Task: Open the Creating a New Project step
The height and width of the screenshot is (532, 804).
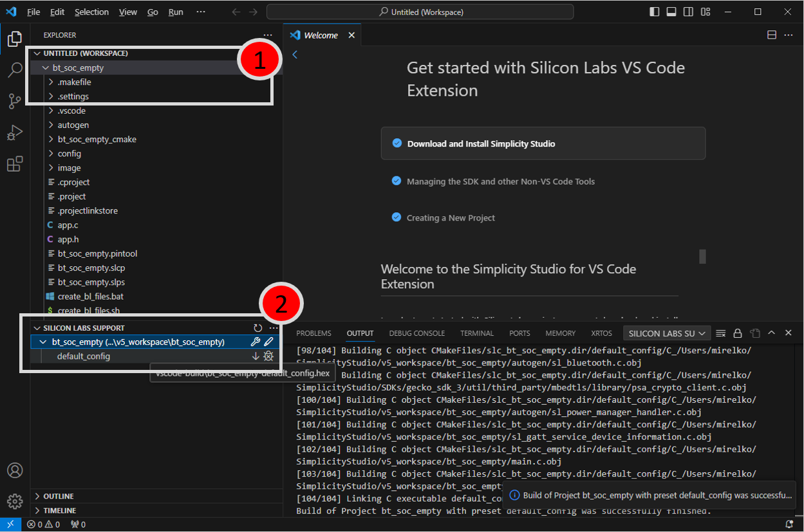Action: (x=451, y=218)
